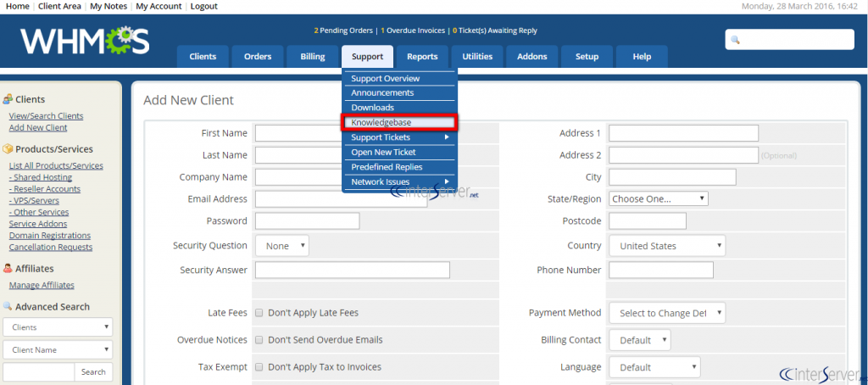The width and height of the screenshot is (868, 385).
Task: Click the Home link at top
Action: (17, 6)
